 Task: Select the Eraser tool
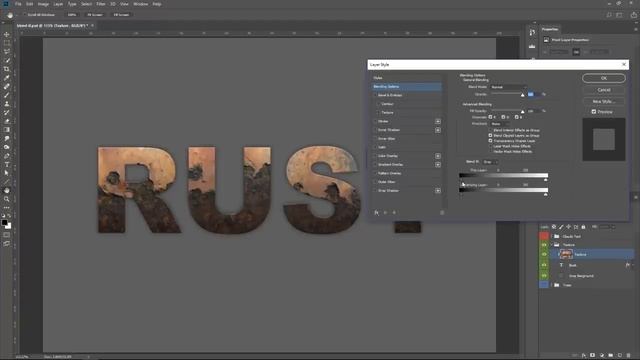coord(7,121)
